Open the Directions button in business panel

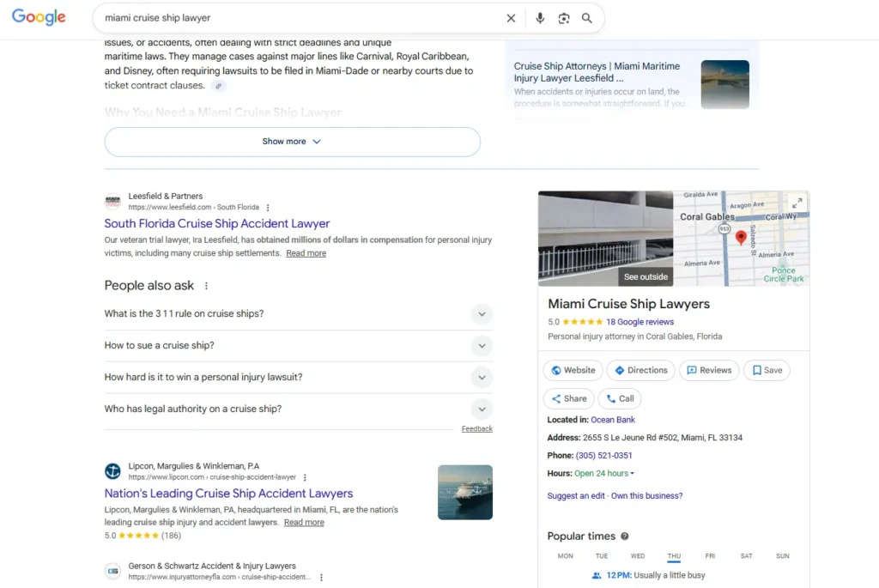640,371
